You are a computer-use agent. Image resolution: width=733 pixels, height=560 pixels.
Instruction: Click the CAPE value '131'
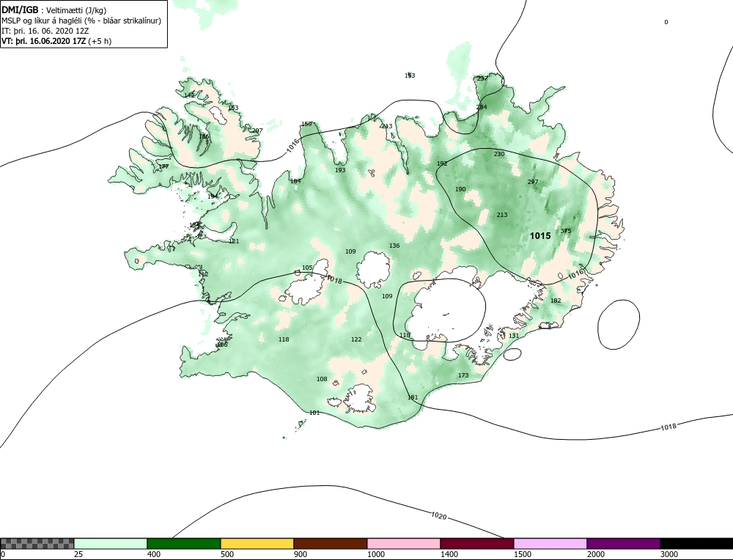pos(514,336)
